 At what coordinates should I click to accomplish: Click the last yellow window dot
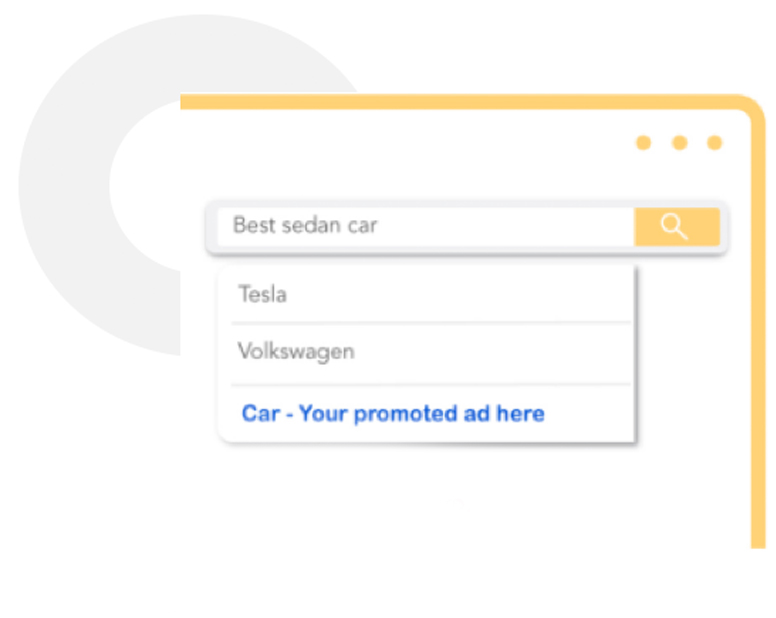coord(715,143)
